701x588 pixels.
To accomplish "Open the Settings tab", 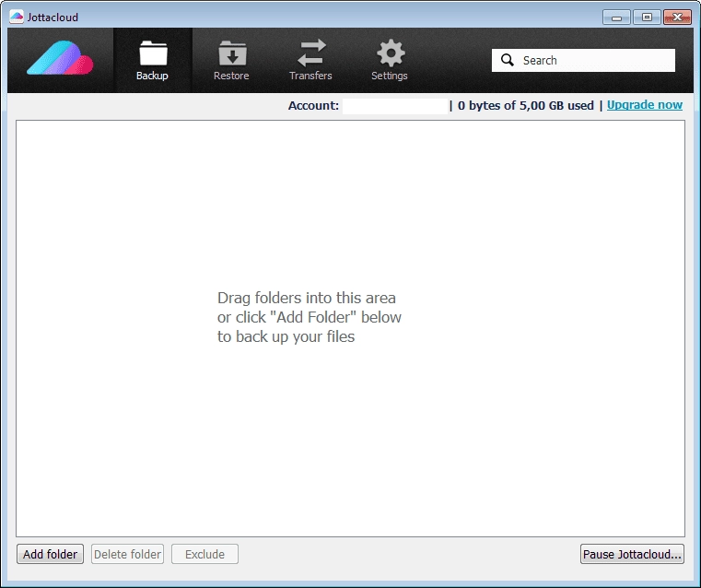I will coord(390,60).
